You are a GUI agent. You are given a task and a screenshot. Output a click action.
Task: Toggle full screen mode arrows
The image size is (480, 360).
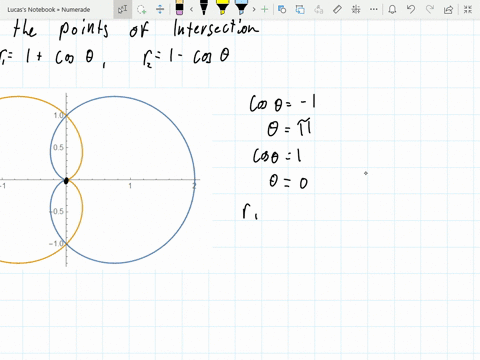[468, 9]
